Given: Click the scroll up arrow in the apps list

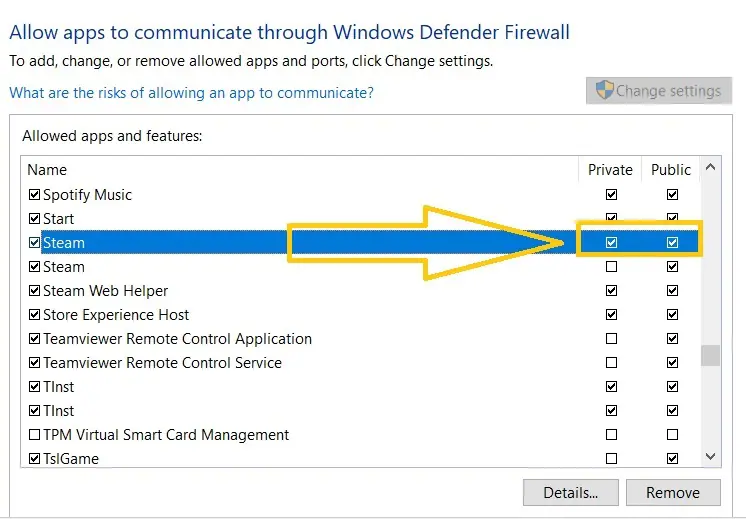Looking at the screenshot, I should coord(710,167).
